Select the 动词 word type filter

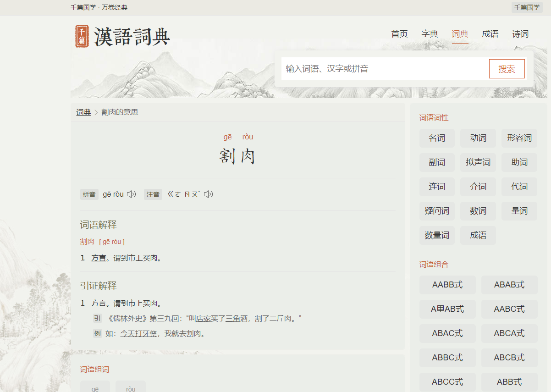(x=478, y=138)
